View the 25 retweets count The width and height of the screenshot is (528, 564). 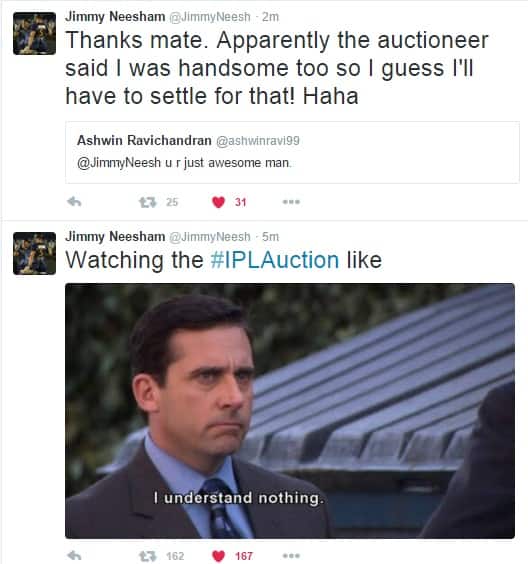pos(172,202)
